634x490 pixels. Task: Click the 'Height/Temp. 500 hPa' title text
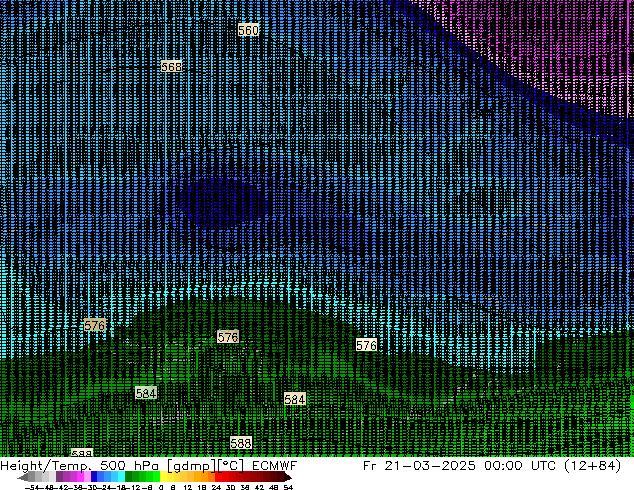click(x=80, y=466)
